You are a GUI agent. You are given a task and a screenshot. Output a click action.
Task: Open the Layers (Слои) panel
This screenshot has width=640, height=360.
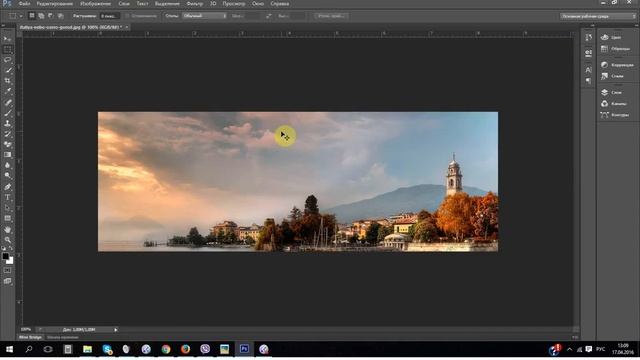[611, 92]
